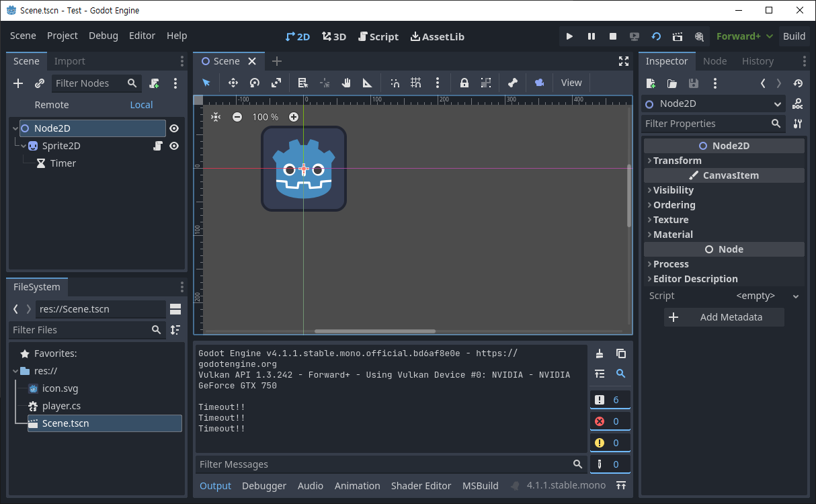
Task: Open the Debugger bottom panel
Action: pos(264,485)
